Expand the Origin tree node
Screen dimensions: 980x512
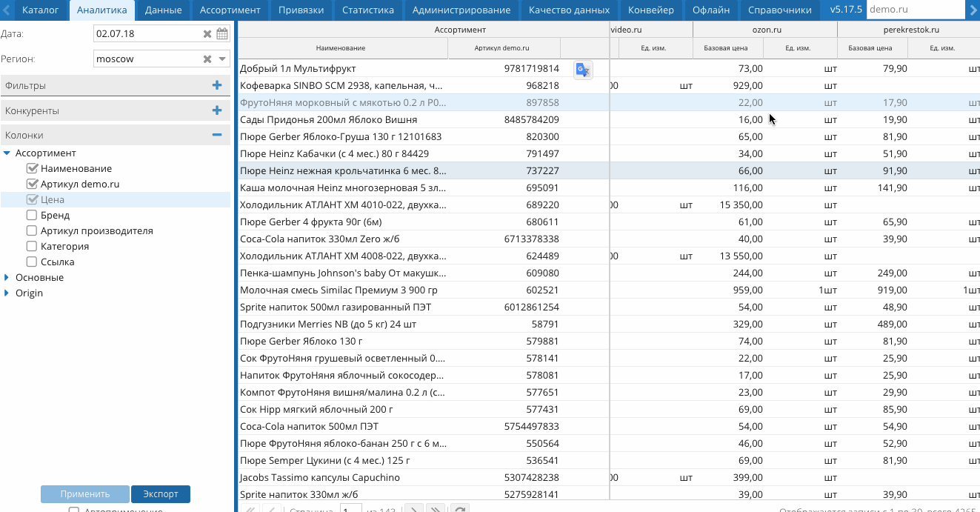[7, 293]
